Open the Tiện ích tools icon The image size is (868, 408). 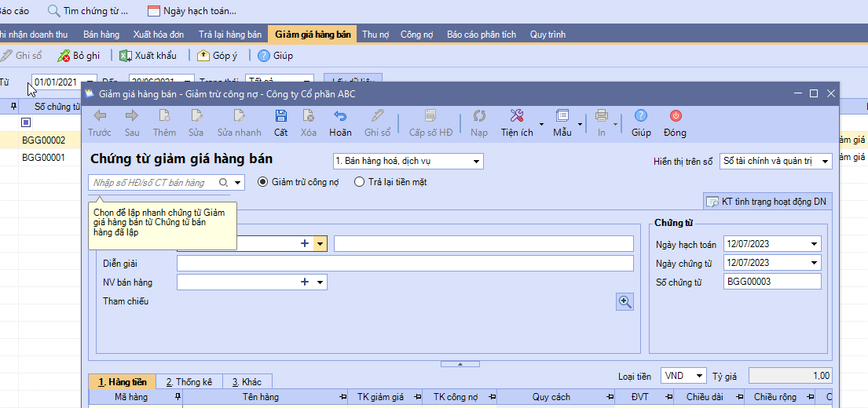coord(517,116)
